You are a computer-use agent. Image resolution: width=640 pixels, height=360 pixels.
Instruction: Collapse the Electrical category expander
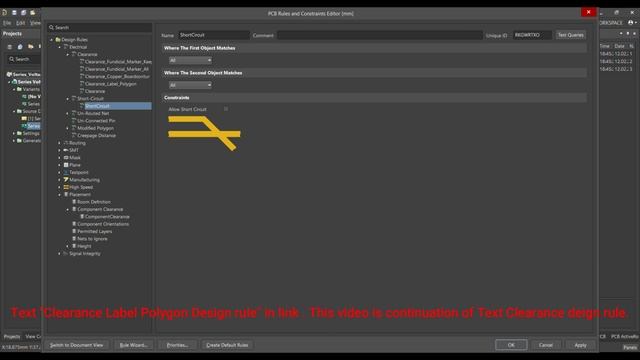point(60,47)
